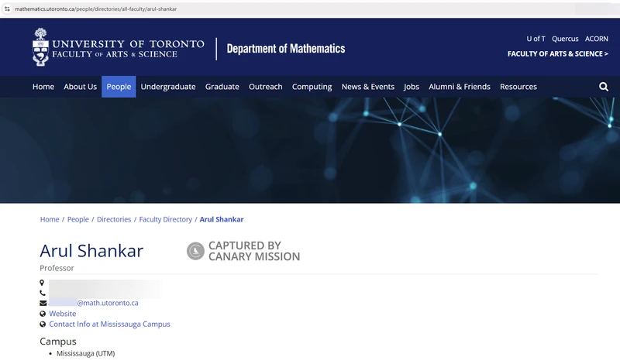Viewport: 620px width, 364px height.
Task: Go to the Graduate section
Action: [x=222, y=87]
